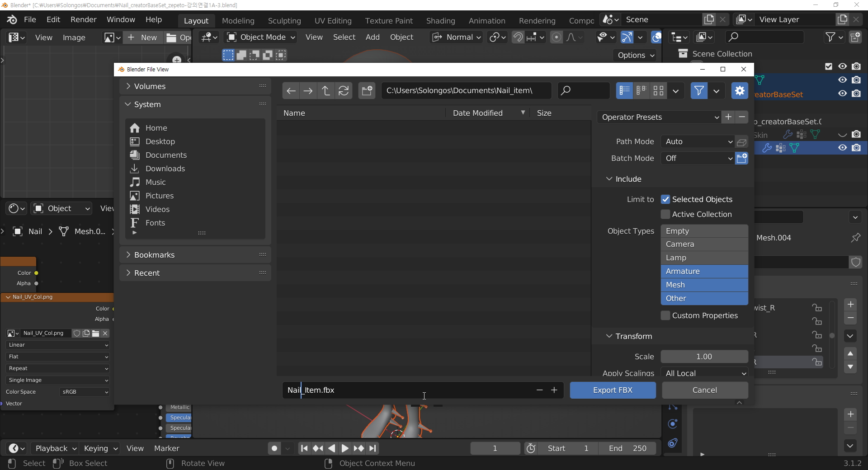Image resolution: width=868 pixels, height=470 pixels.
Task: Toggle viewport overlays
Action: (x=656, y=38)
